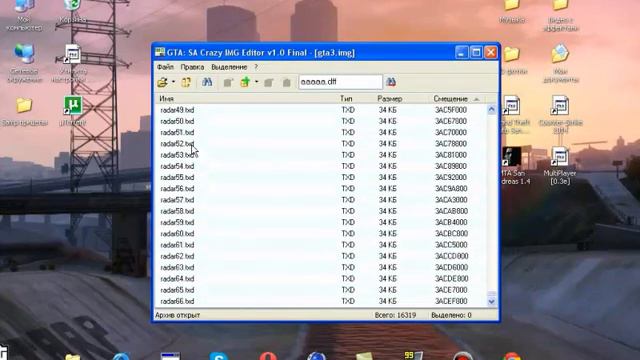Image resolution: width=640 pixels, height=360 pixels.
Task: Select the radar60.txd row
Action: click(321, 233)
